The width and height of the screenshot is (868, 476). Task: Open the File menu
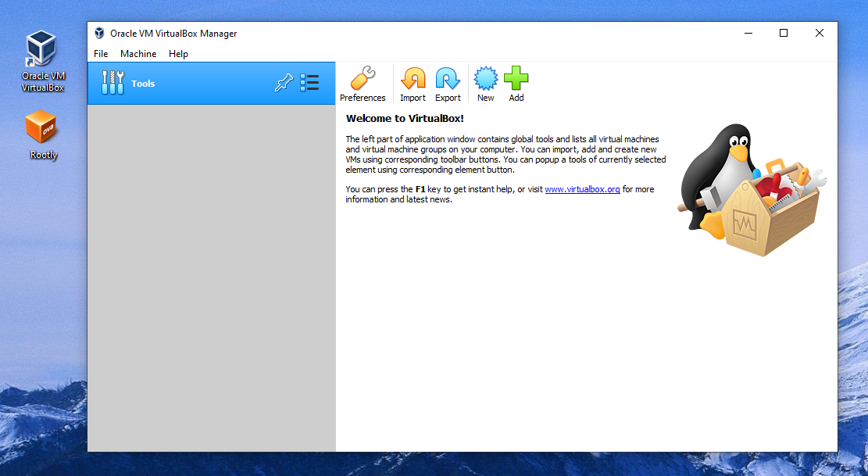click(x=100, y=53)
